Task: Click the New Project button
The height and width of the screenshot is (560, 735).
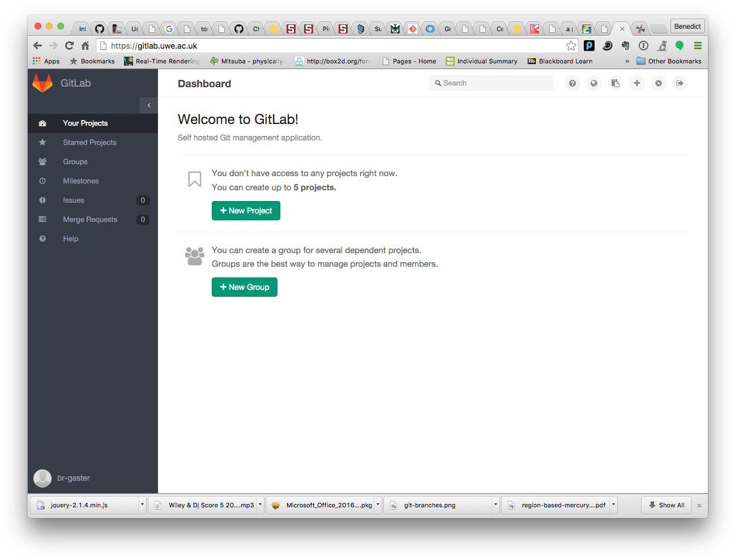Action: point(246,210)
